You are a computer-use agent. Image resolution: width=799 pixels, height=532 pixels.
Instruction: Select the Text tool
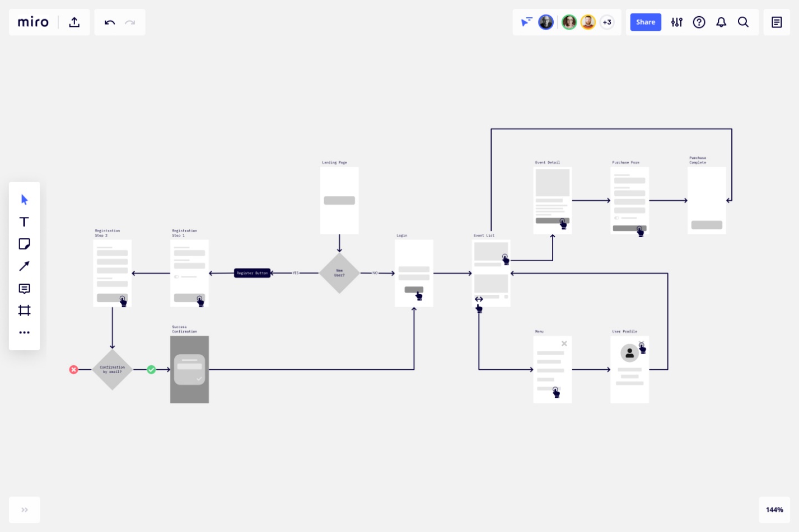point(24,222)
